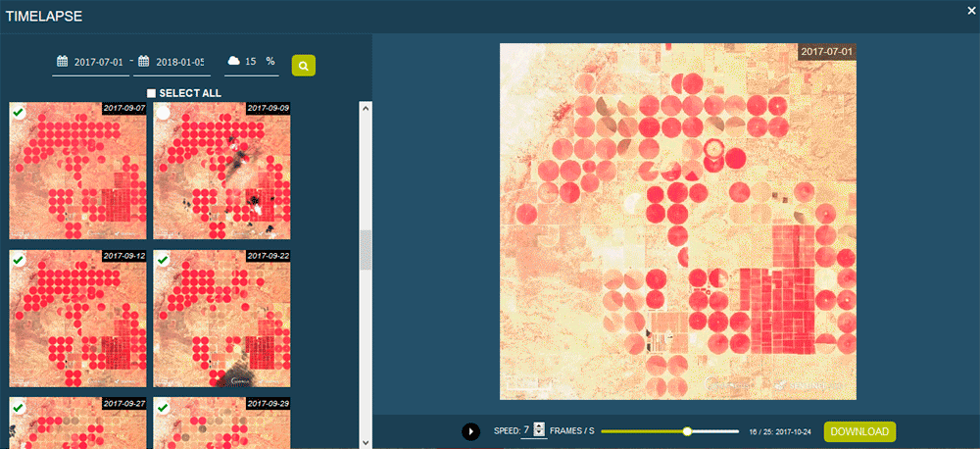
Task: Click the TIMELAPSE title text
Action: pos(44,17)
